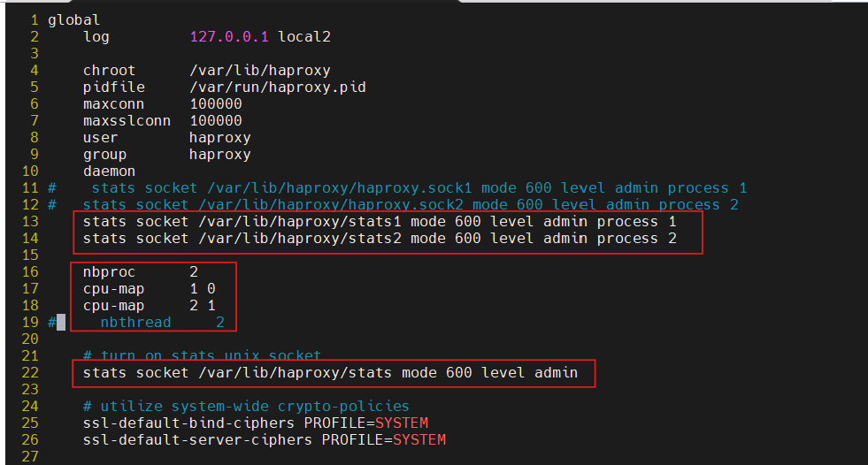This screenshot has width=868, height=465.
Task: Place cursor on chroot path /var/lib/haproxy
Action: pos(260,71)
